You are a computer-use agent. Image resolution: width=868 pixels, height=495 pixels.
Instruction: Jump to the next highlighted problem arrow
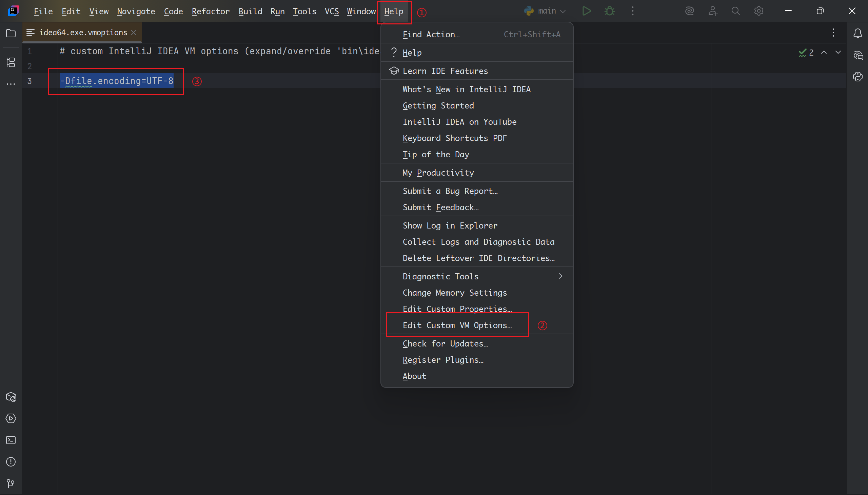click(x=838, y=52)
